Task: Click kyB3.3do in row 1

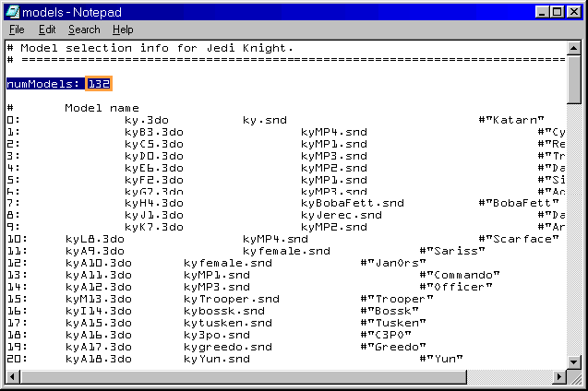Action: pos(154,132)
